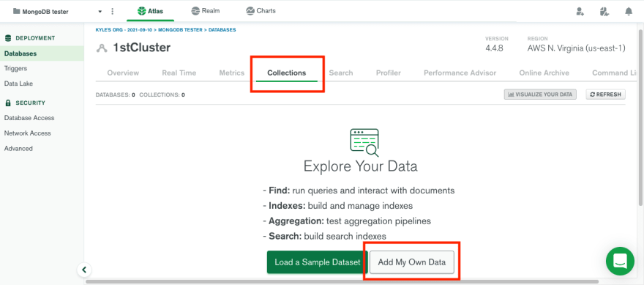Open Data Lake in the sidebar
This screenshot has width=644, height=285.
tap(18, 84)
